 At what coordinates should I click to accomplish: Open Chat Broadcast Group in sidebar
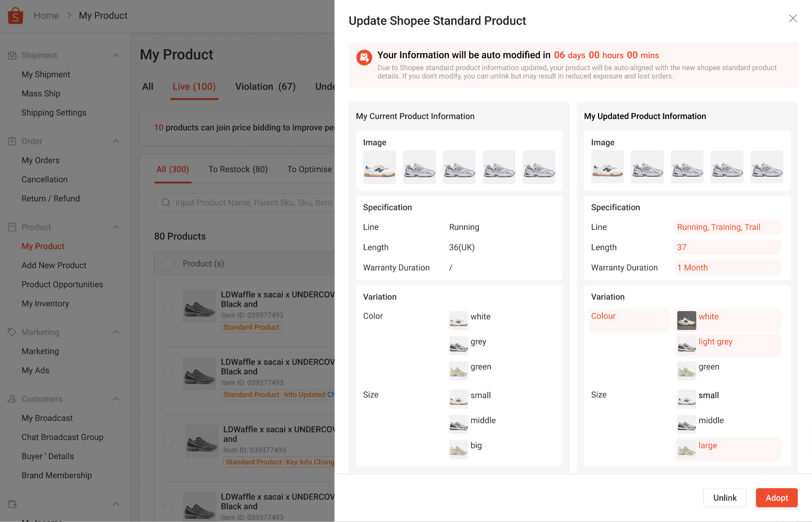tap(62, 437)
